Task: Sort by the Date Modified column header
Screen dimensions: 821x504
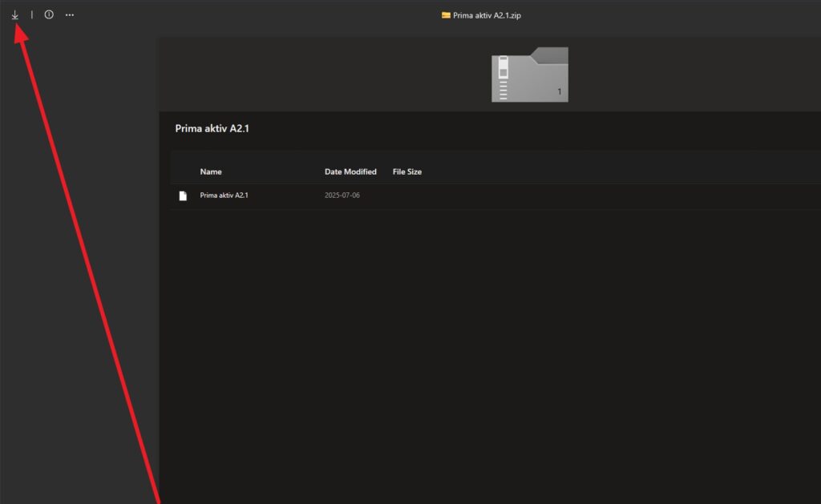Action: [350, 171]
